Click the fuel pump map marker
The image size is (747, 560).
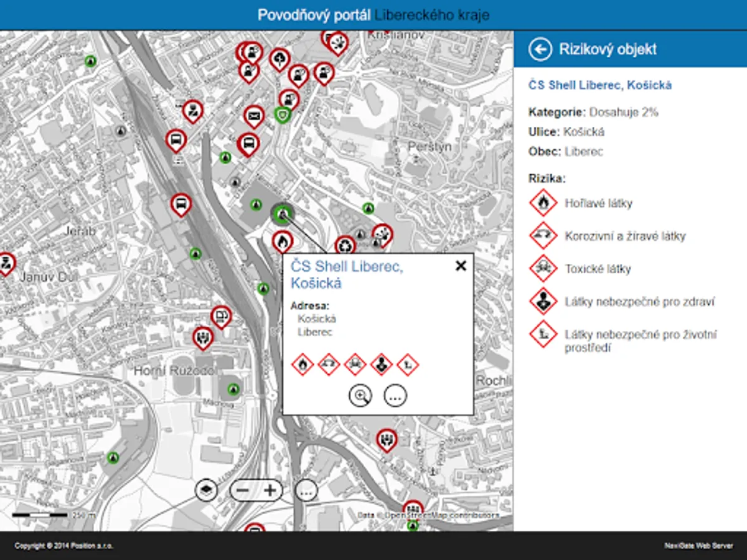pyautogui.click(x=220, y=317)
